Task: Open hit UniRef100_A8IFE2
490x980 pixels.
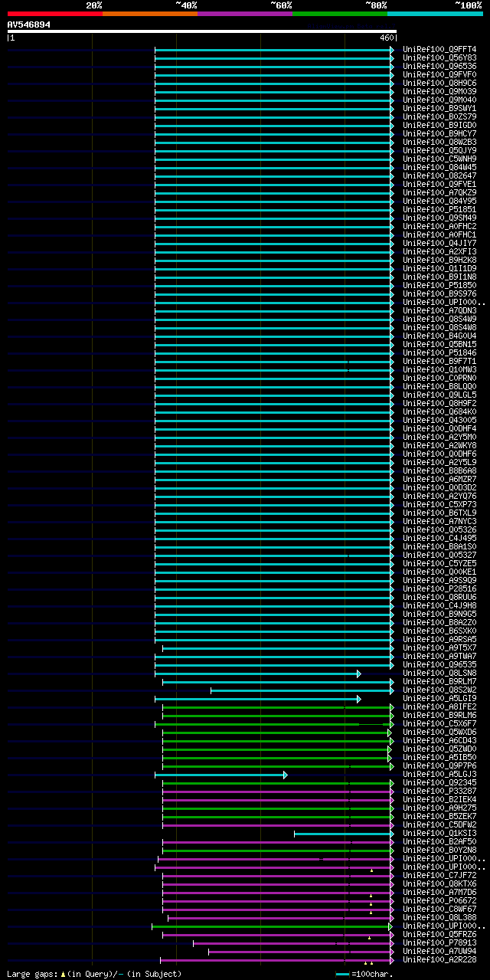Action: (439, 706)
